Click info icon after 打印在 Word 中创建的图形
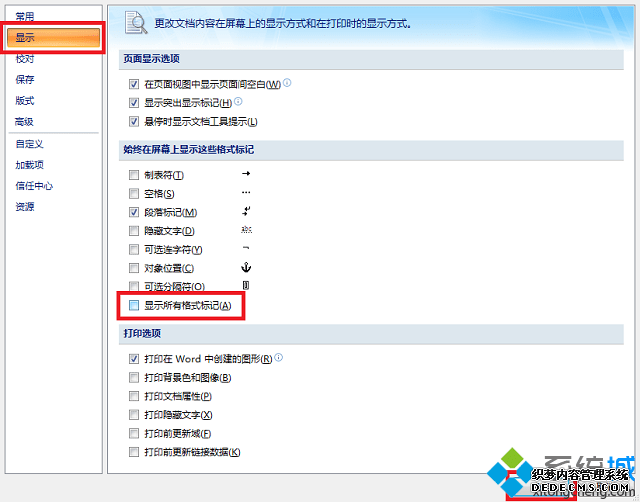Screen dimensions: 640x502 click(x=279, y=358)
